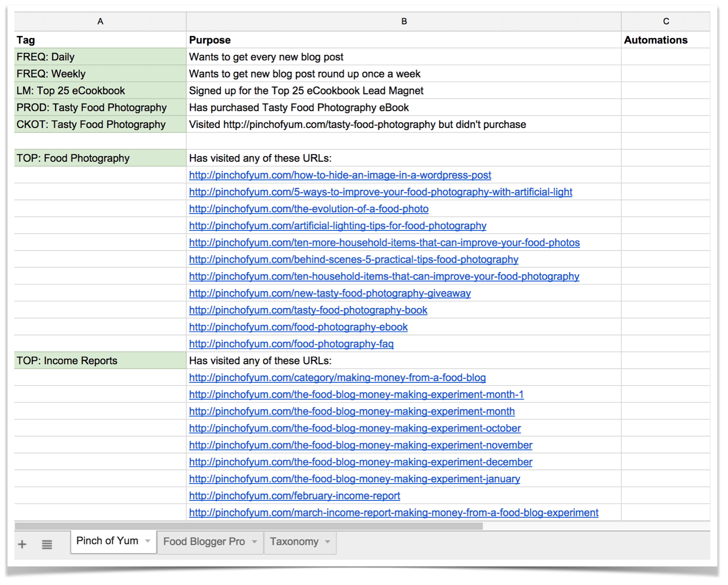
Task: Open the how-to-hide-an-image-in-a-wordpress-post link
Action: pos(340,175)
